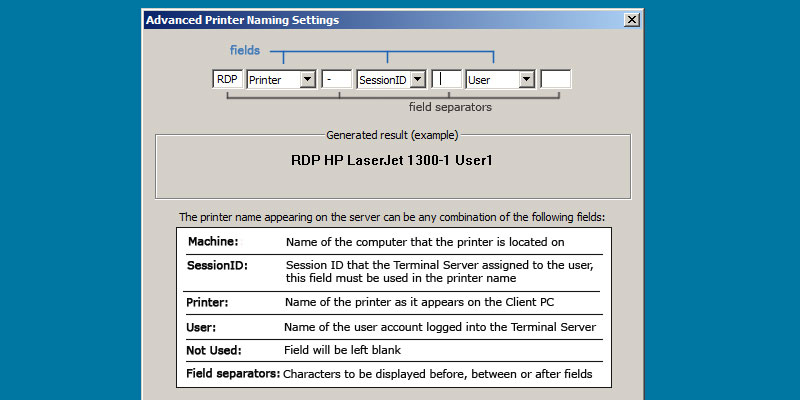Click the last separator box after User
This screenshot has height=400, width=800.
pos(556,80)
